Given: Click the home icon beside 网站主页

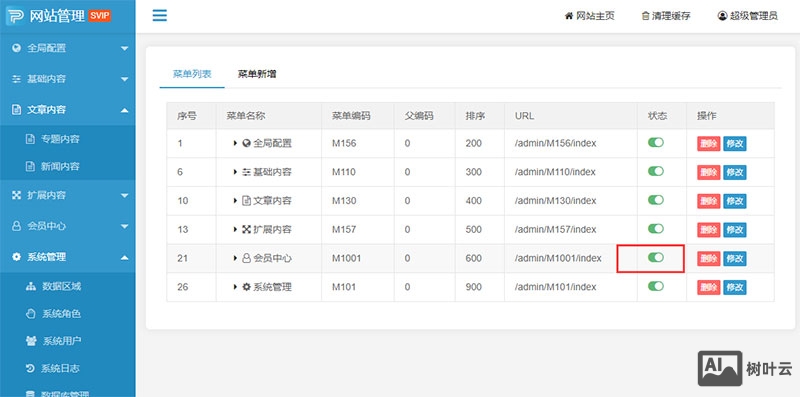Looking at the screenshot, I should (569, 16).
